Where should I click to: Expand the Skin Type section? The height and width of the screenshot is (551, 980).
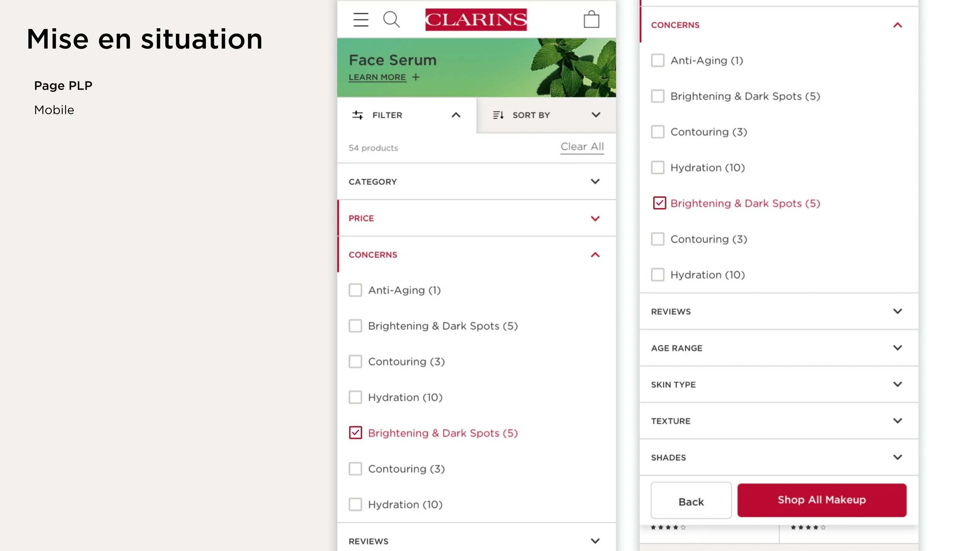coord(897,384)
